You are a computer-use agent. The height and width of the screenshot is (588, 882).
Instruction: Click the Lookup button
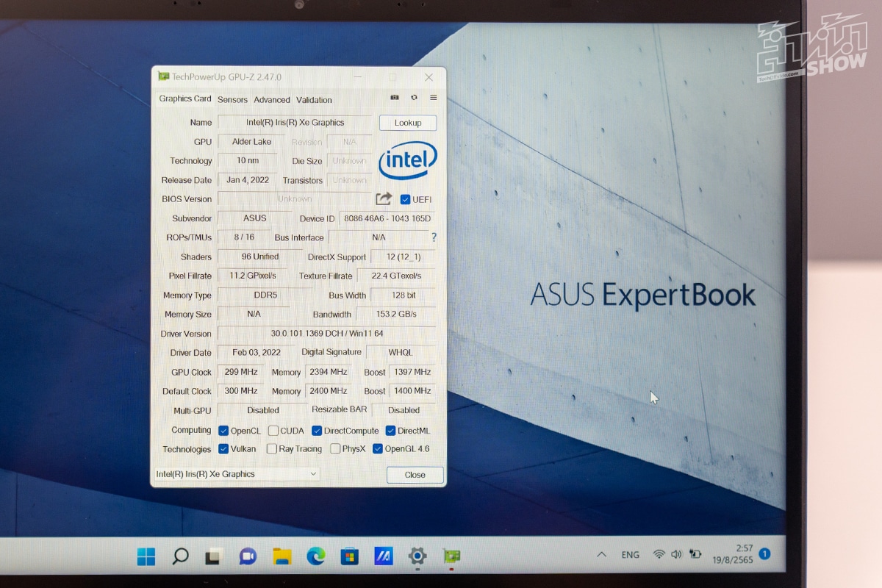tap(408, 123)
